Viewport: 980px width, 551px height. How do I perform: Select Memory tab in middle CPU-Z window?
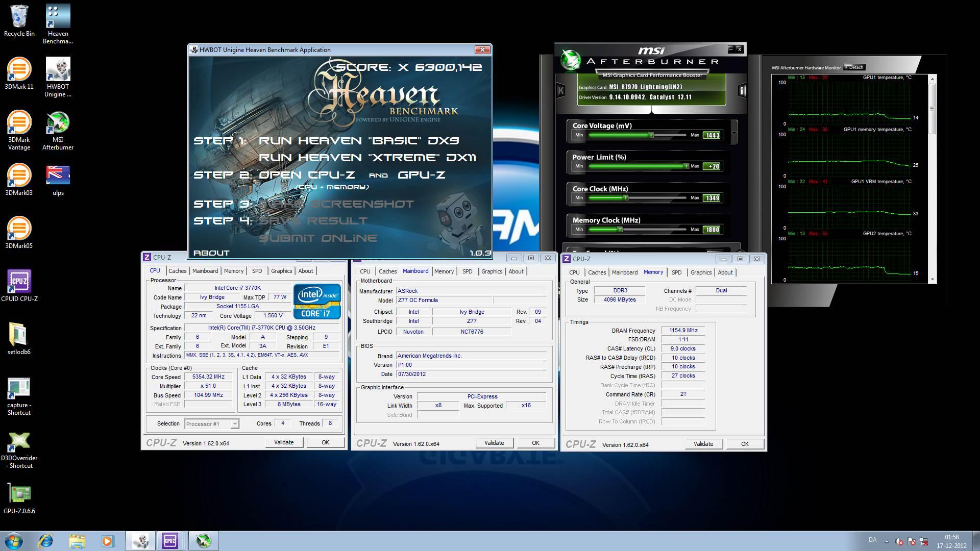click(444, 271)
